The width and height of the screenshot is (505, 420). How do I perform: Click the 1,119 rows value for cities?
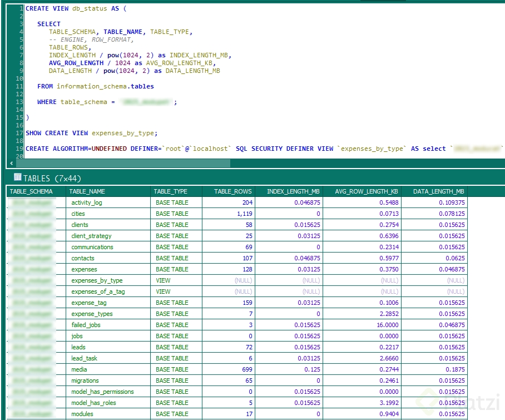(x=229, y=214)
